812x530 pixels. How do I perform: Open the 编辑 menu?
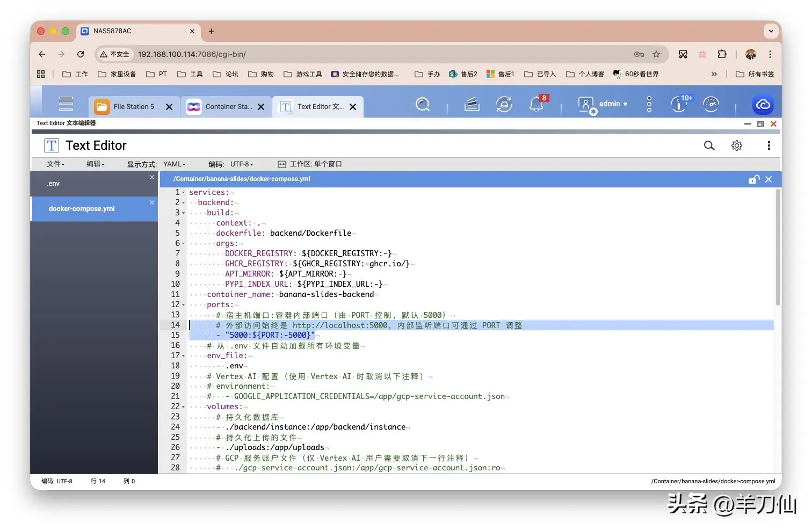click(95, 164)
